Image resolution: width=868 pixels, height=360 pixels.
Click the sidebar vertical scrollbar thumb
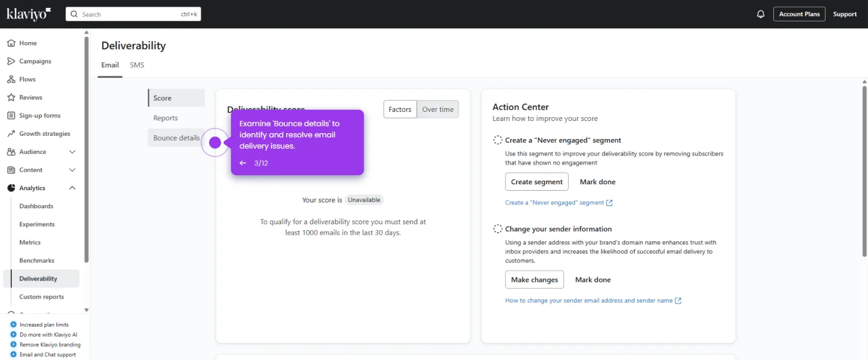pyautogui.click(x=86, y=149)
